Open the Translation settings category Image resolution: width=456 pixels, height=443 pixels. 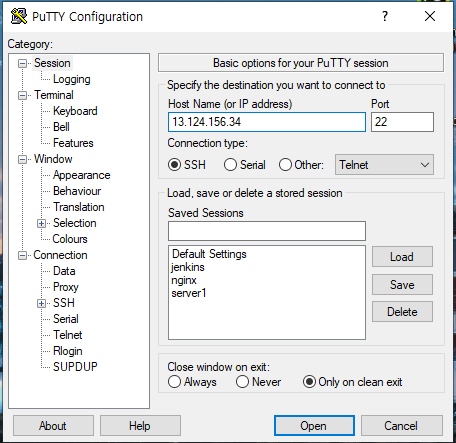[x=79, y=207]
